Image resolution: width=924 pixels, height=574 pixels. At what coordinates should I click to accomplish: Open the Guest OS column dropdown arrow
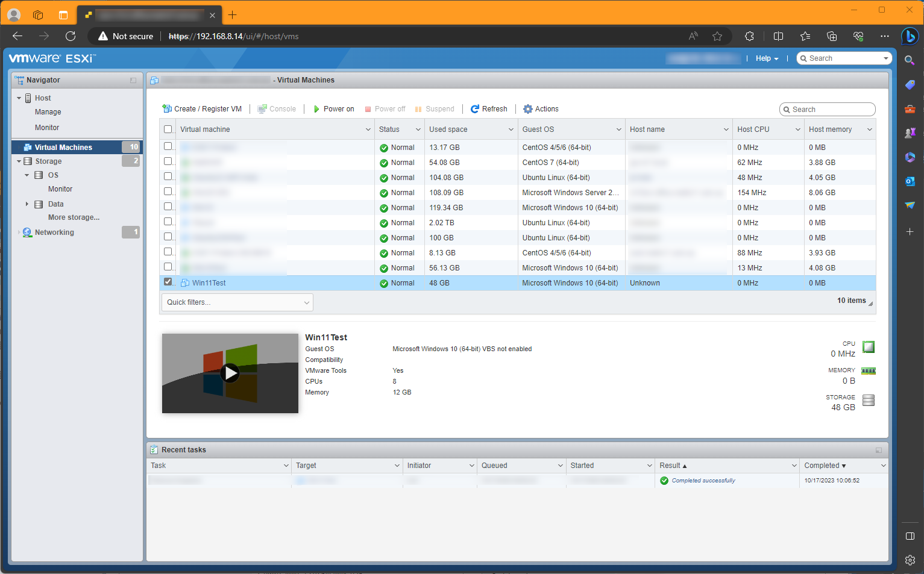(x=618, y=128)
